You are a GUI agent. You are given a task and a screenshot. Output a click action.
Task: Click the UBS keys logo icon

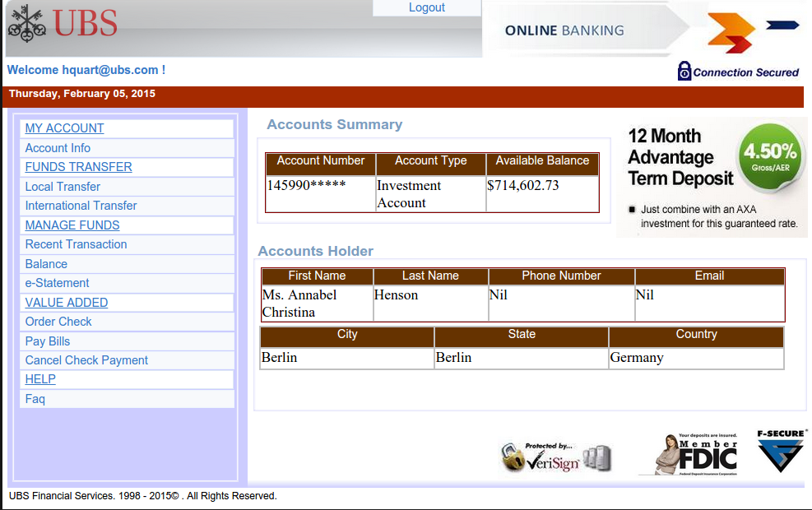pyautogui.click(x=27, y=23)
